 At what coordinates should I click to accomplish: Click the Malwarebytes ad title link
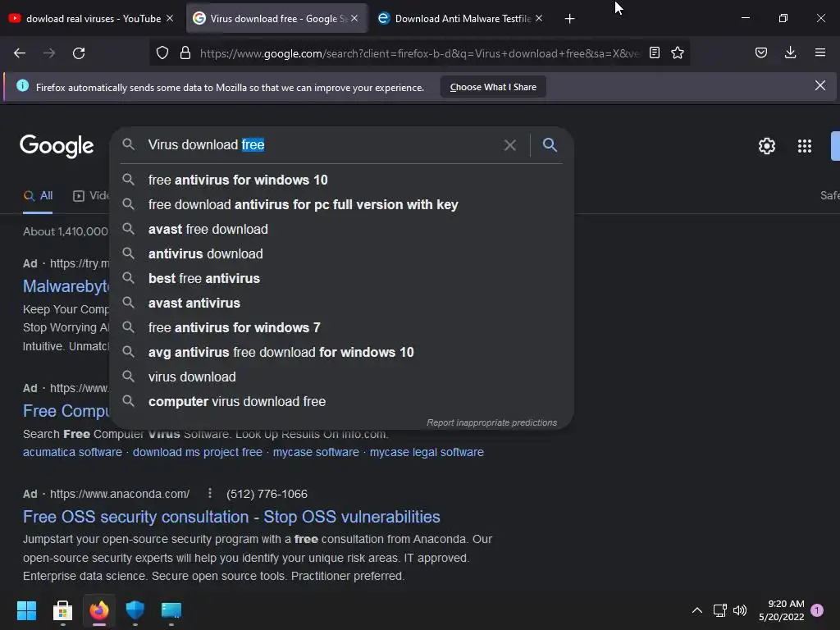[x=66, y=286]
